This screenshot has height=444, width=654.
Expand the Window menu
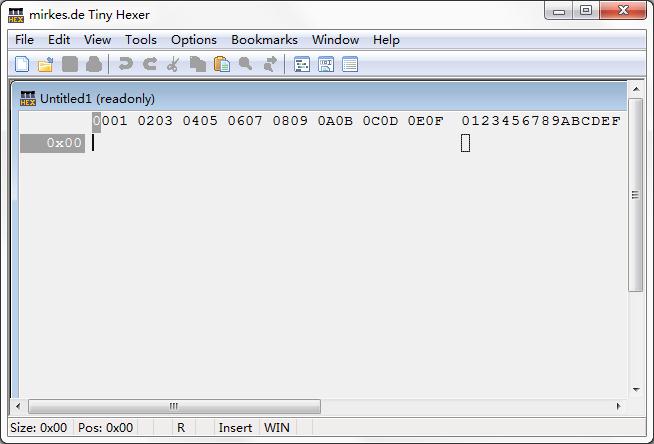335,40
